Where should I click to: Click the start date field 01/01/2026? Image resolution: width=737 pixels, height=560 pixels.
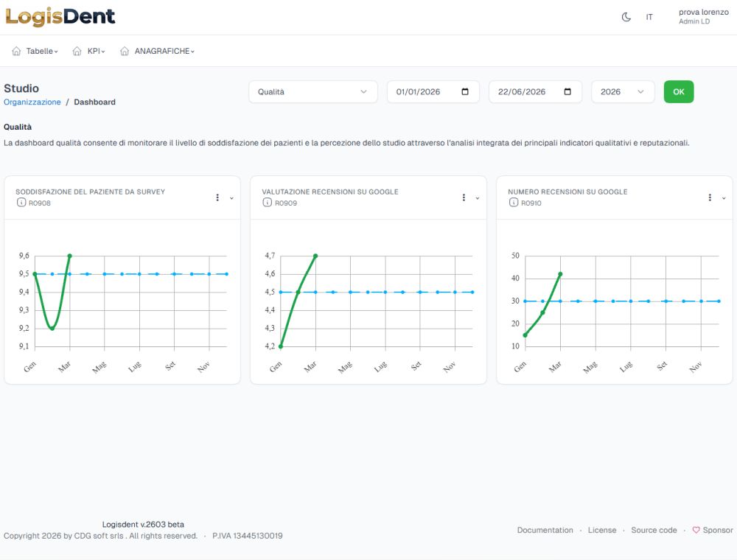click(433, 91)
